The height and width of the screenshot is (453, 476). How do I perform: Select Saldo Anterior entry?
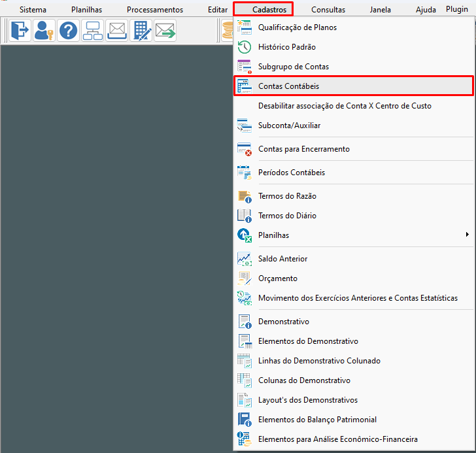coord(354,259)
